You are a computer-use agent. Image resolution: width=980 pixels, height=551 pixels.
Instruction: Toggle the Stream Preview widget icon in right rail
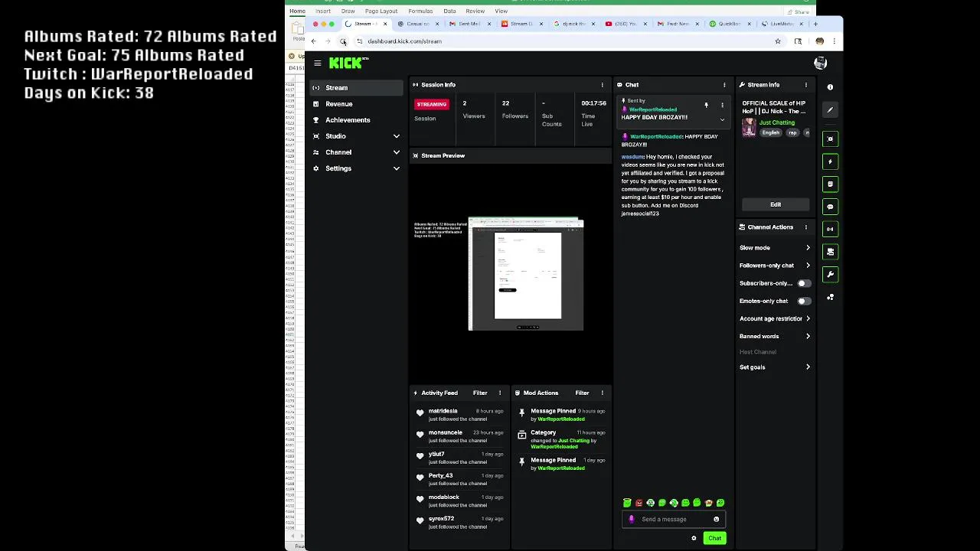click(x=830, y=139)
